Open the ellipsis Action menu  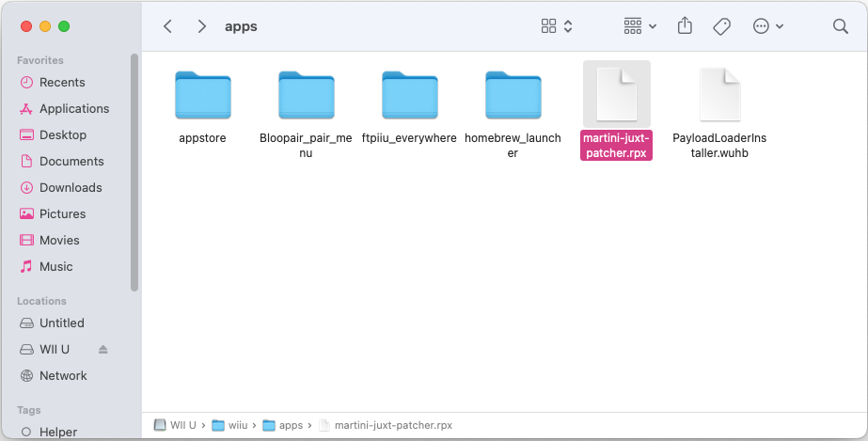(767, 26)
